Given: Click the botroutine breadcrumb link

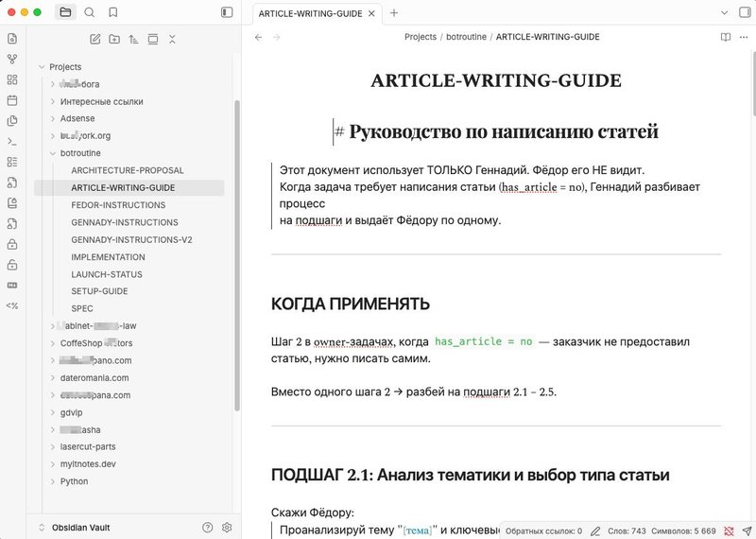Looking at the screenshot, I should coord(466,37).
